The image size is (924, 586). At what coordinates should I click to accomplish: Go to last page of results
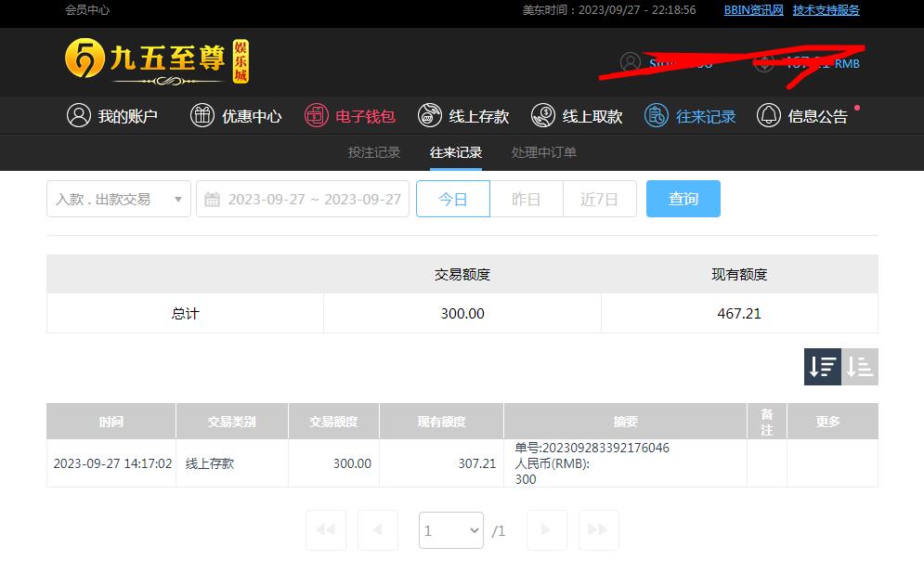(x=599, y=530)
